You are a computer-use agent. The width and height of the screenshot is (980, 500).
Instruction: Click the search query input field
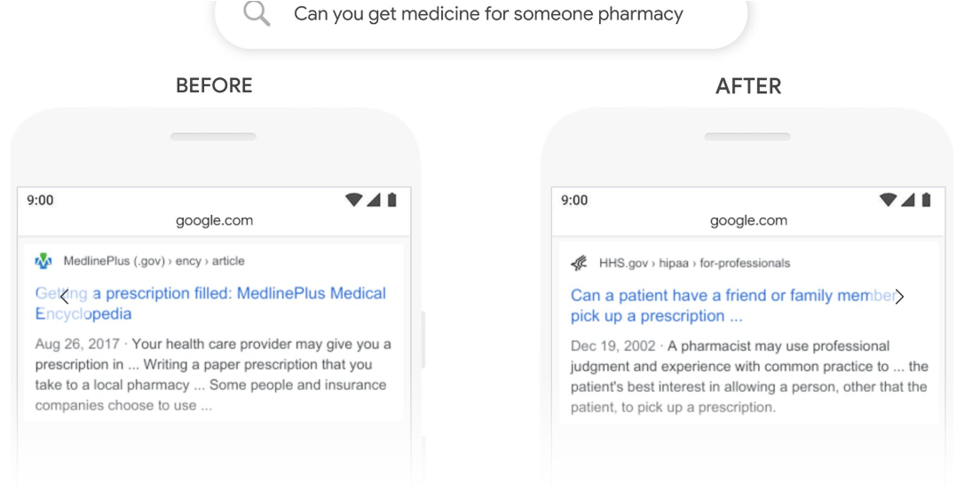488,14
